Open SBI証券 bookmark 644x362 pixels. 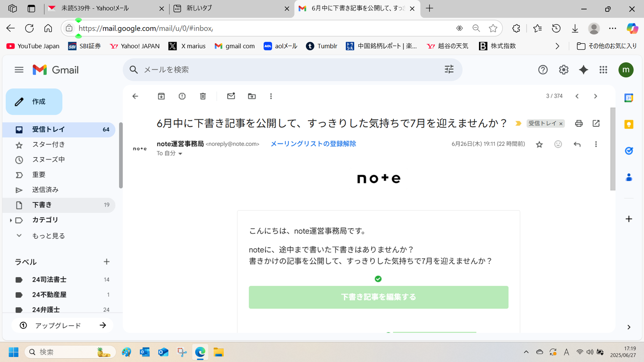84,46
